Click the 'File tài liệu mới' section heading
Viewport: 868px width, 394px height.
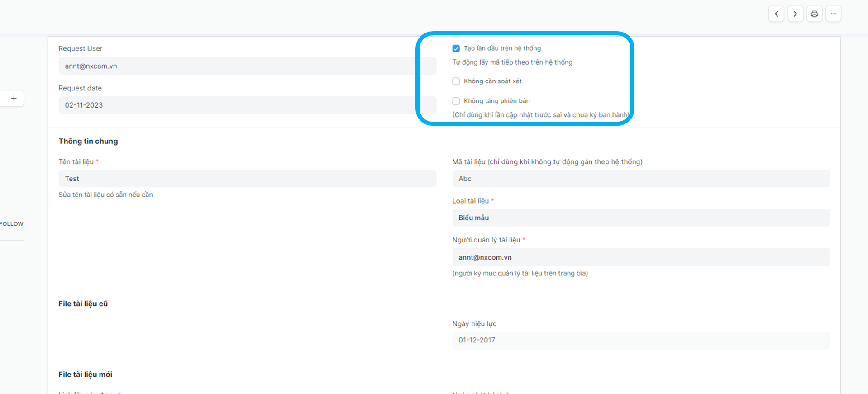86,374
